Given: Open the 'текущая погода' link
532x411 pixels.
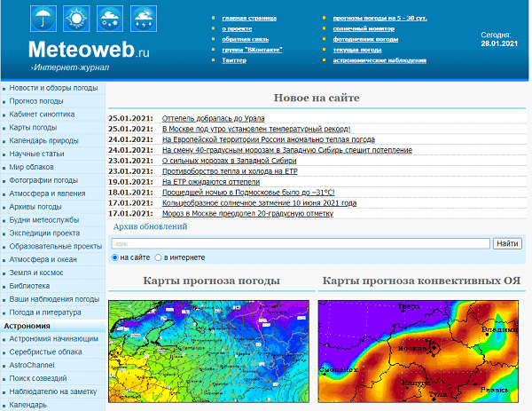Looking at the screenshot, I should [x=357, y=50].
